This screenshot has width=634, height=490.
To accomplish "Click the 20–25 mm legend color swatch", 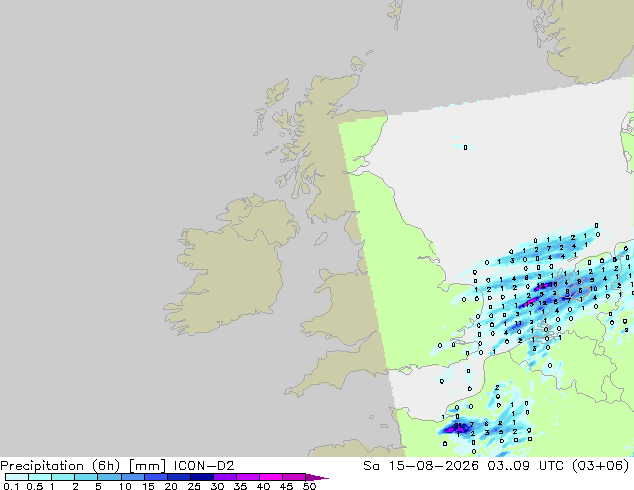I will pyautogui.click(x=179, y=477).
